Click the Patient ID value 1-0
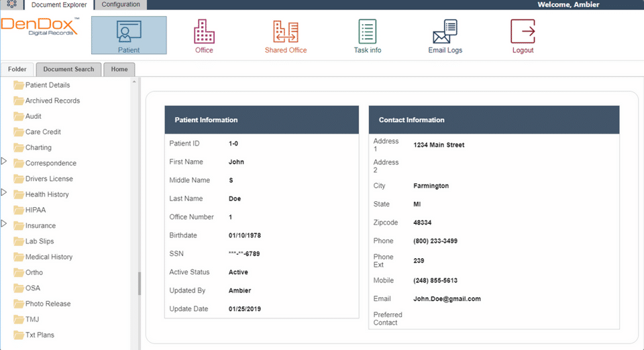The height and width of the screenshot is (350, 644). [233, 143]
